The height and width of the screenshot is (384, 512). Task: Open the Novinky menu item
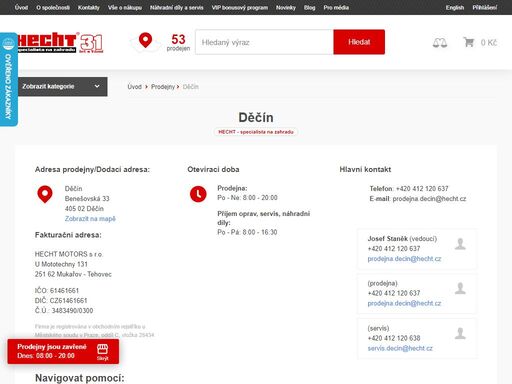point(286,7)
